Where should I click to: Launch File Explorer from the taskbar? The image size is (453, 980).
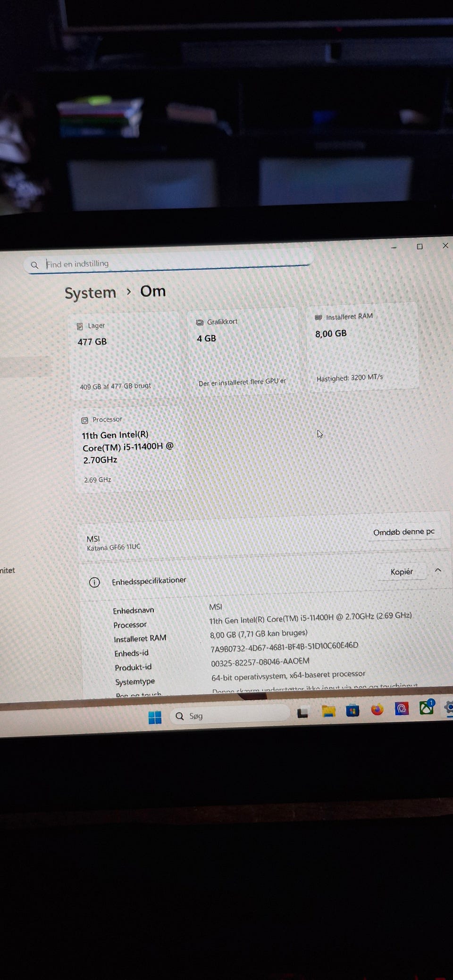coord(328,711)
